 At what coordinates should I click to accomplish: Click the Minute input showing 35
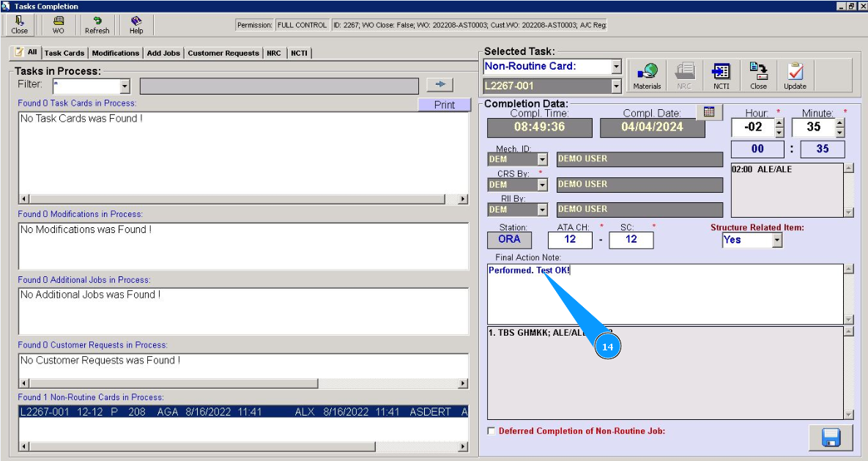point(814,128)
